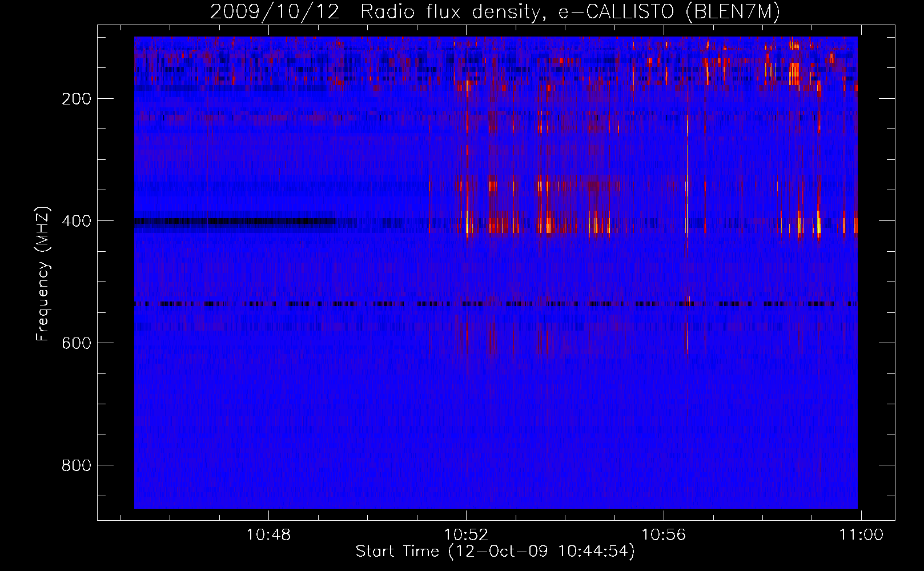Click the date 2009/10/12 in the title

275,12
